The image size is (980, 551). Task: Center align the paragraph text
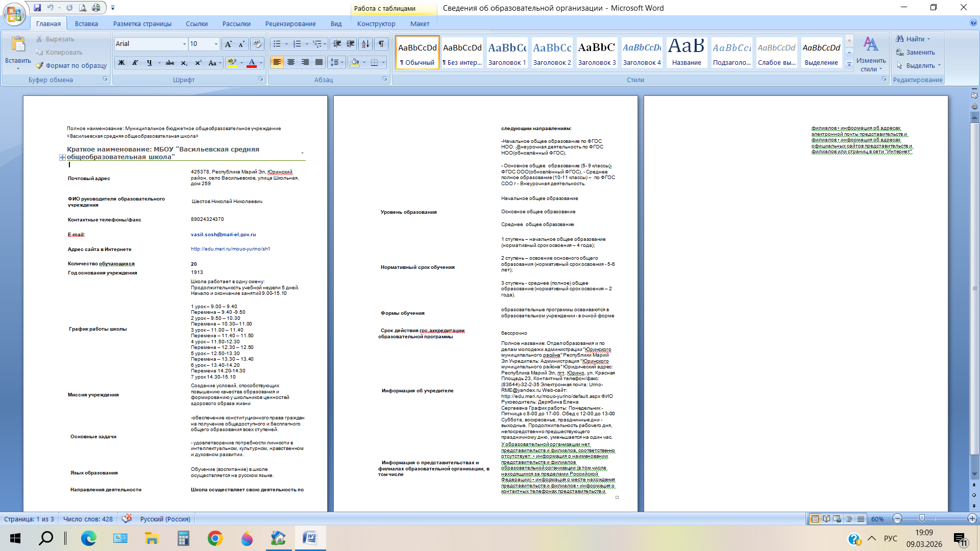pos(291,62)
